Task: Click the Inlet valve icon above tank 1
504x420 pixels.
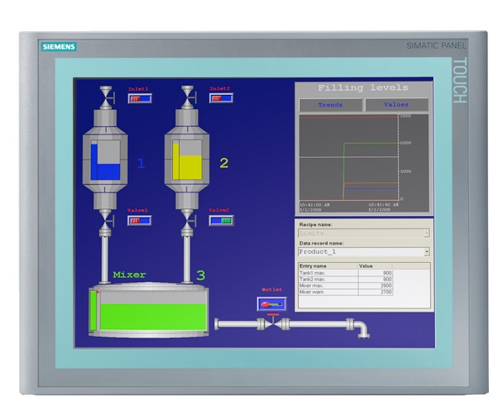Action: [107, 97]
